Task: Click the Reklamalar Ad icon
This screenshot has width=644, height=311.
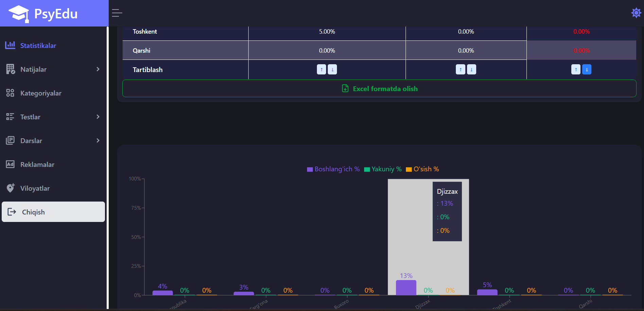Action: [x=10, y=165]
